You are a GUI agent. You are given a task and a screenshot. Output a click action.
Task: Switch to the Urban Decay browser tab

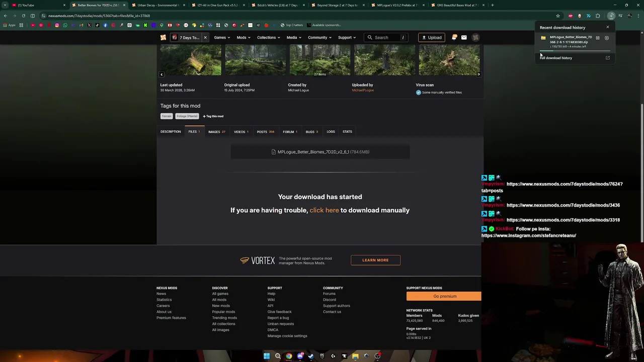158,5
